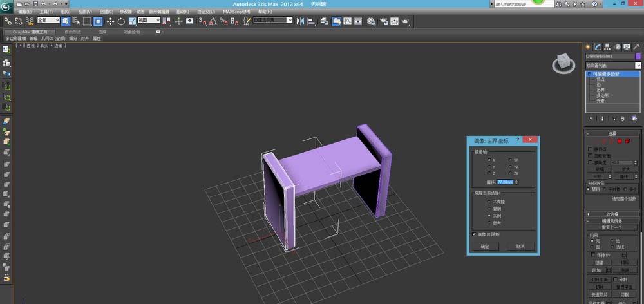Image resolution: width=644 pixels, height=304 pixels.
Task: Collapse the 可编辑多边形 modifier stack entry
Action: click(589, 74)
